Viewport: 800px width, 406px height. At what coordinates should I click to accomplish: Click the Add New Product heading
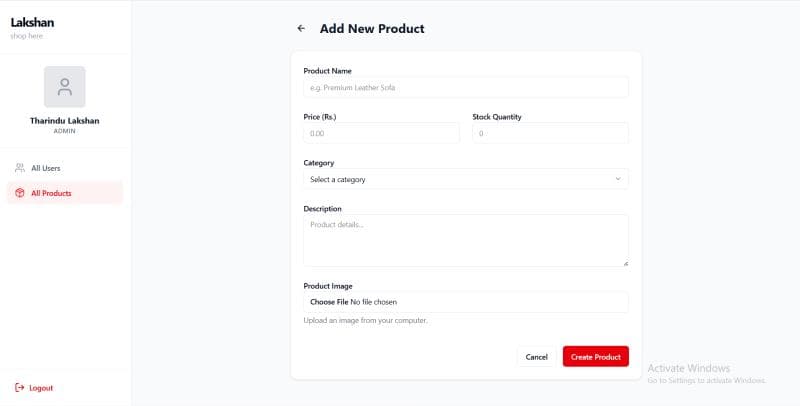coord(372,29)
